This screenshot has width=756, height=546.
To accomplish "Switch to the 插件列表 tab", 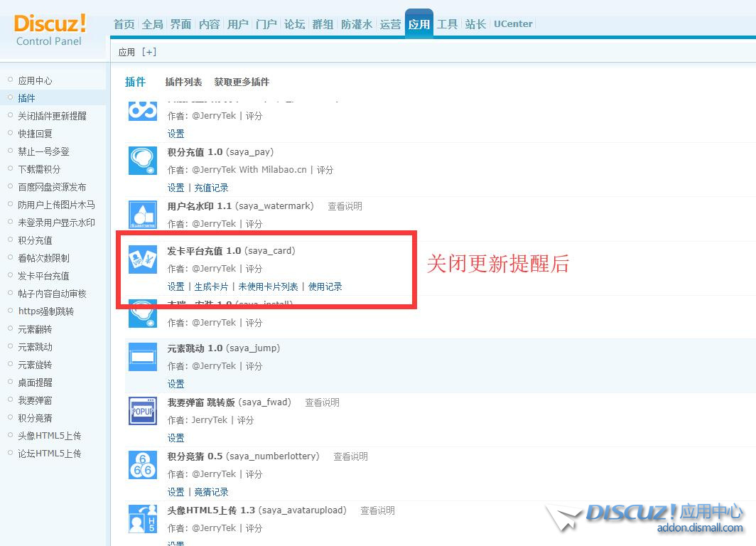I will tap(183, 82).
